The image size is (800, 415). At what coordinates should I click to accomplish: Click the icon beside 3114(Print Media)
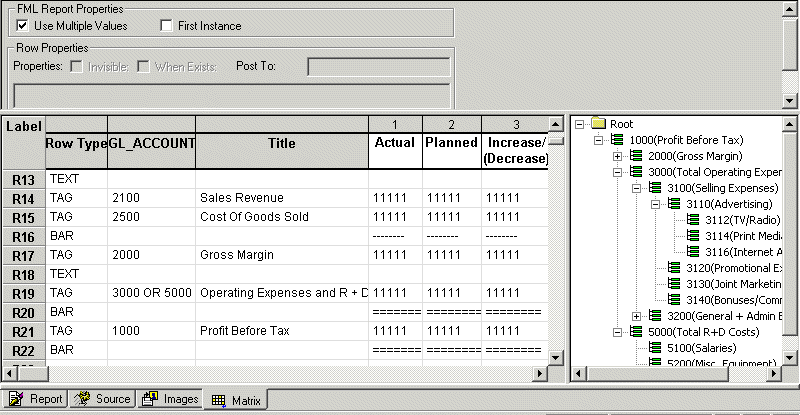(x=693, y=235)
